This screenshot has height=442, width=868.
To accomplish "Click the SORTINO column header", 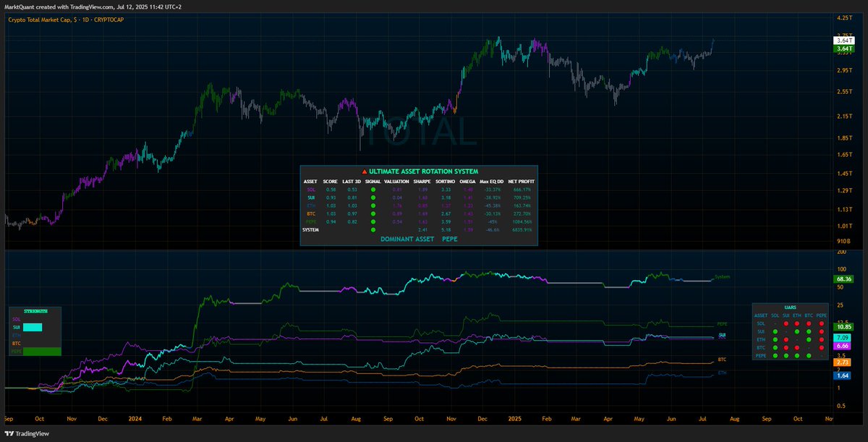I will [x=445, y=182].
